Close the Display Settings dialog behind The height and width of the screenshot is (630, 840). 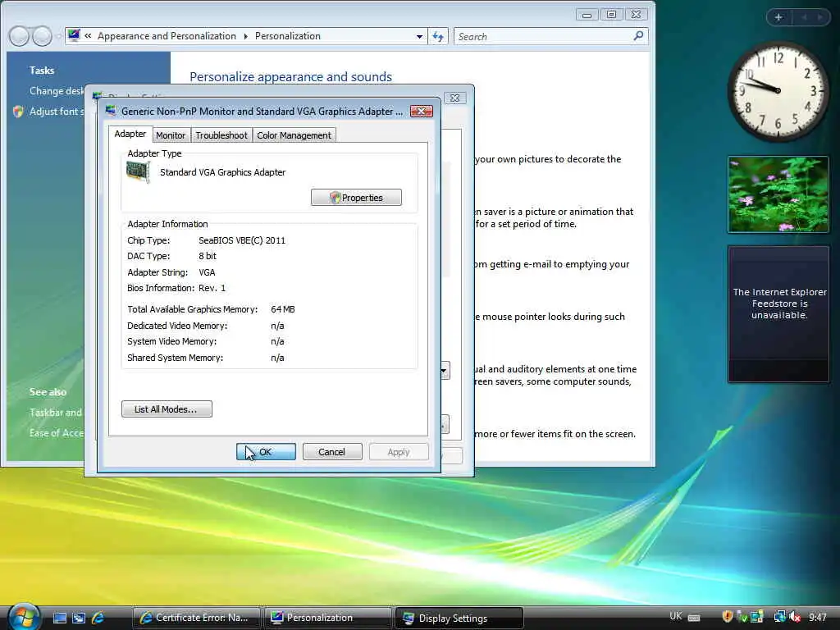click(454, 98)
